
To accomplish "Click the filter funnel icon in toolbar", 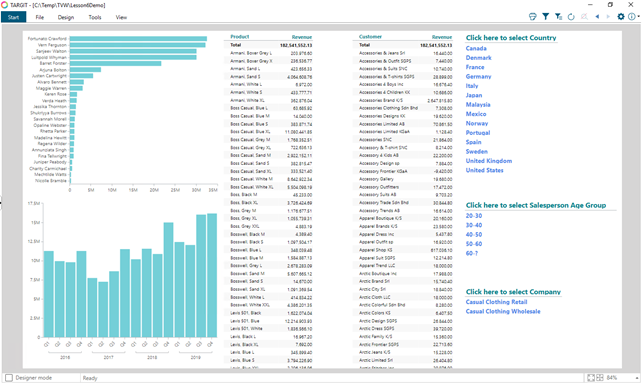I will click(x=545, y=17).
